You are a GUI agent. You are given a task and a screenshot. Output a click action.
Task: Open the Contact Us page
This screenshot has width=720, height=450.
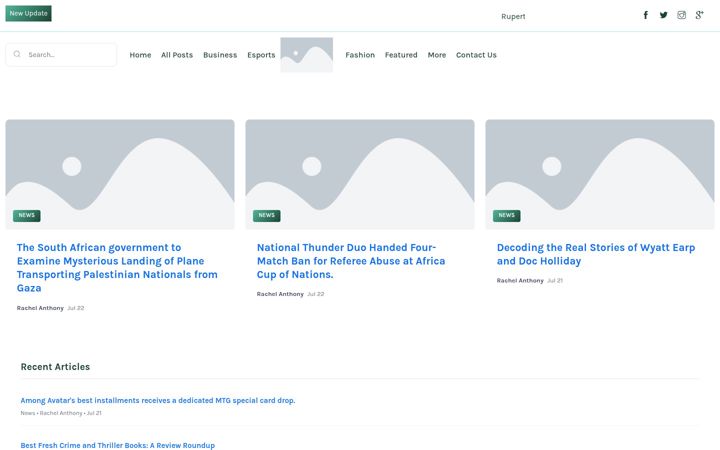click(x=476, y=55)
